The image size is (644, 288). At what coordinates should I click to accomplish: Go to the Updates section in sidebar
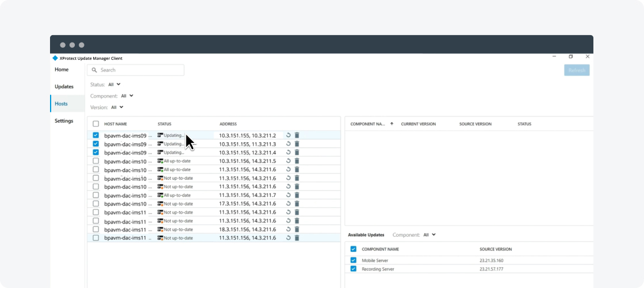pyautogui.click(x=64, y=86)
